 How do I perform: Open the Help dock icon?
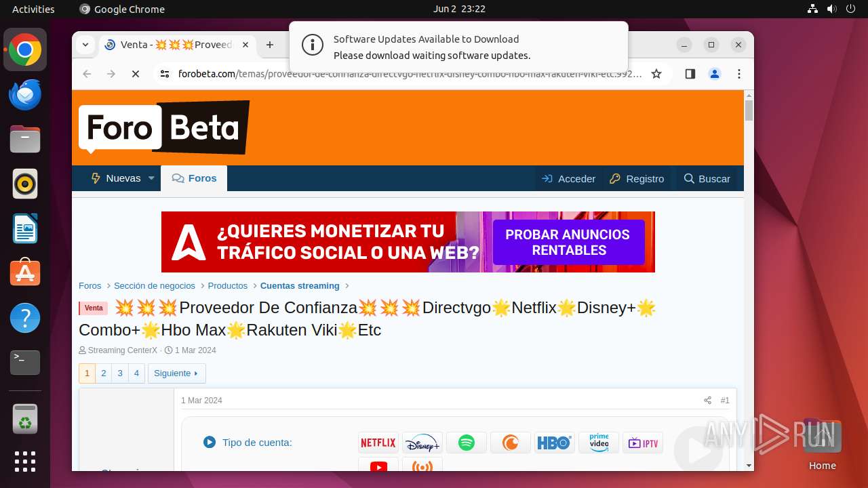25,318
